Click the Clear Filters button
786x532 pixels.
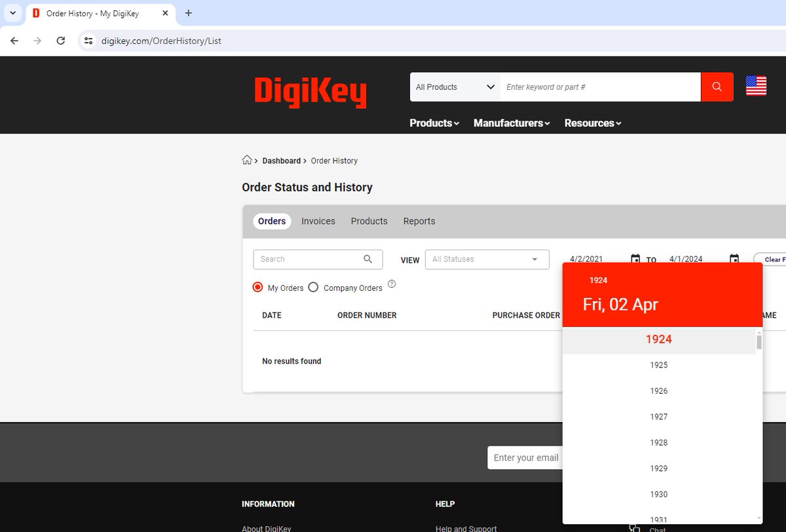click(772, 259)
